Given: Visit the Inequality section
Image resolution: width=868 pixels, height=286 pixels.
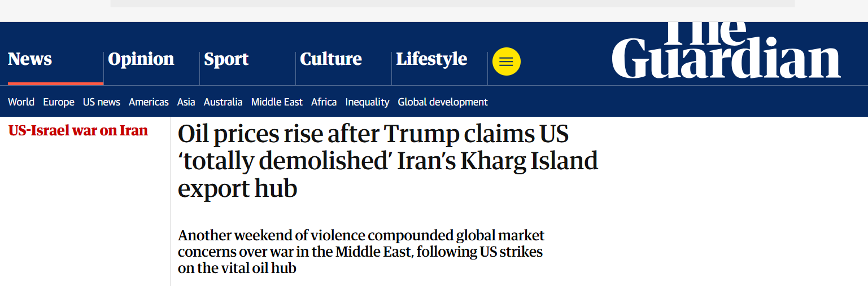Looking at the screenshot, I should click(367, 102).
